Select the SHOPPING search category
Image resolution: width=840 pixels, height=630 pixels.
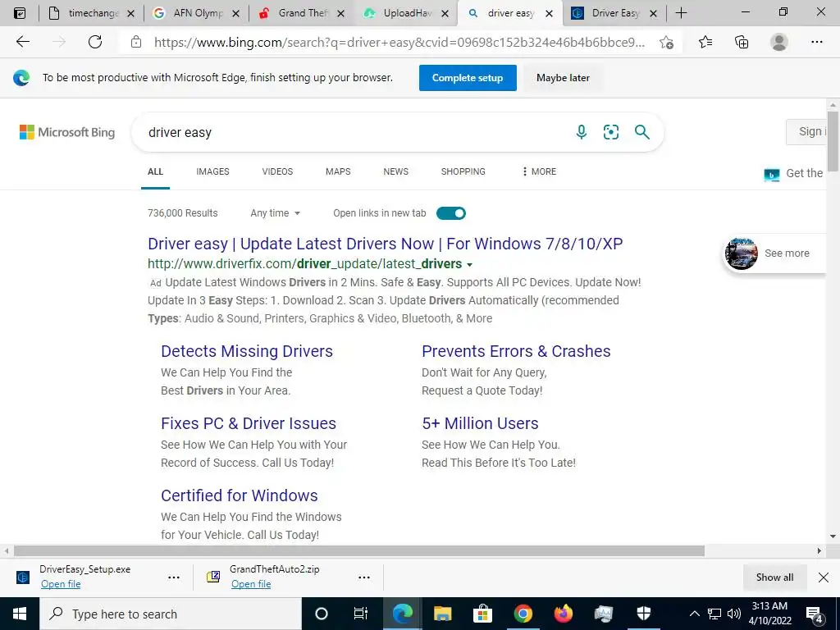tap(463, 171)
